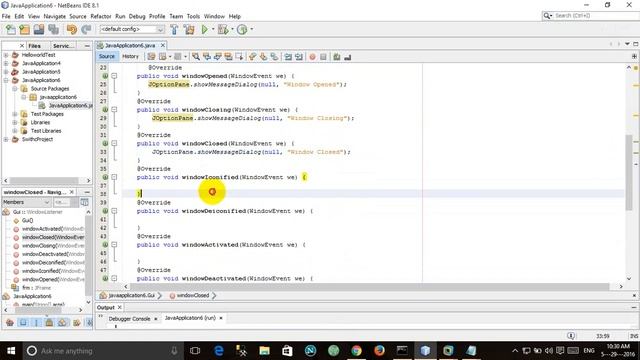This screenshot has width=640, height=360.
Task: Collapse the windowClosing method code fold
Action: [x=114, y=110]
